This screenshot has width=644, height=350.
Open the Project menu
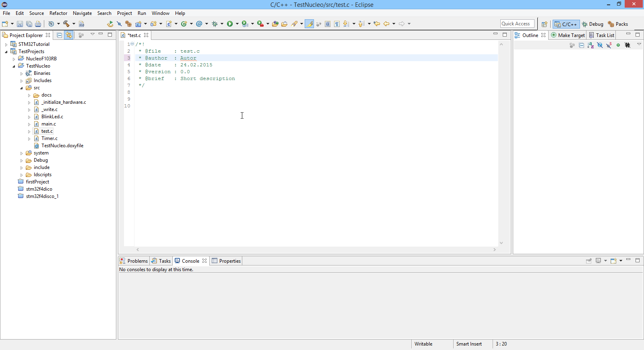coord(124,13)
